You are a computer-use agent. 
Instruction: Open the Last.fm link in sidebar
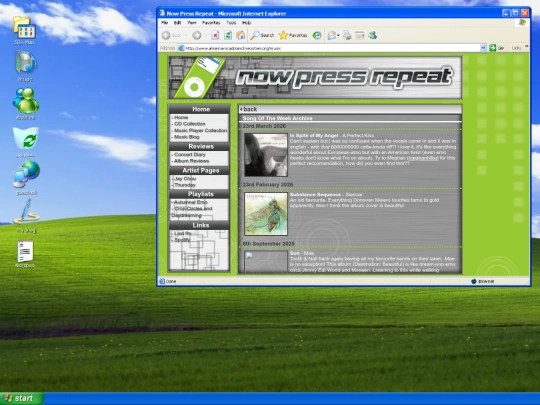(183, 233)
